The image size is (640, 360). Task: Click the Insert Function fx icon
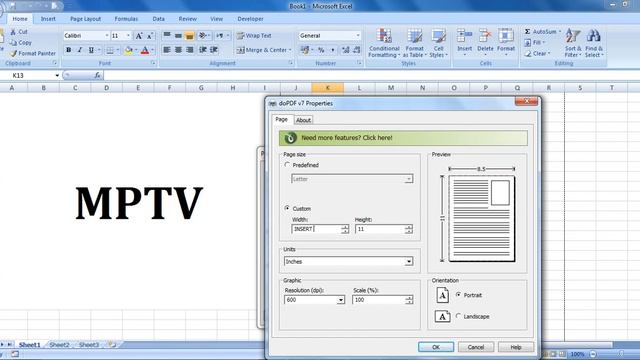tap(97, 75)
